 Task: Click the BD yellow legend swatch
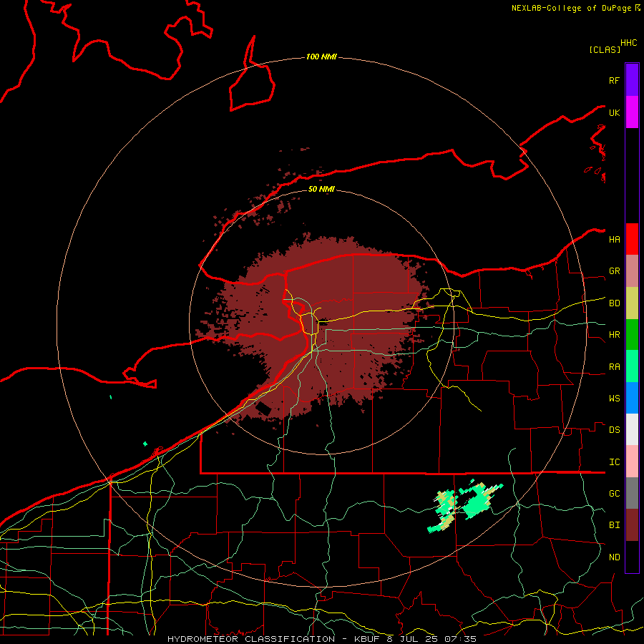(x=632, y=303)
